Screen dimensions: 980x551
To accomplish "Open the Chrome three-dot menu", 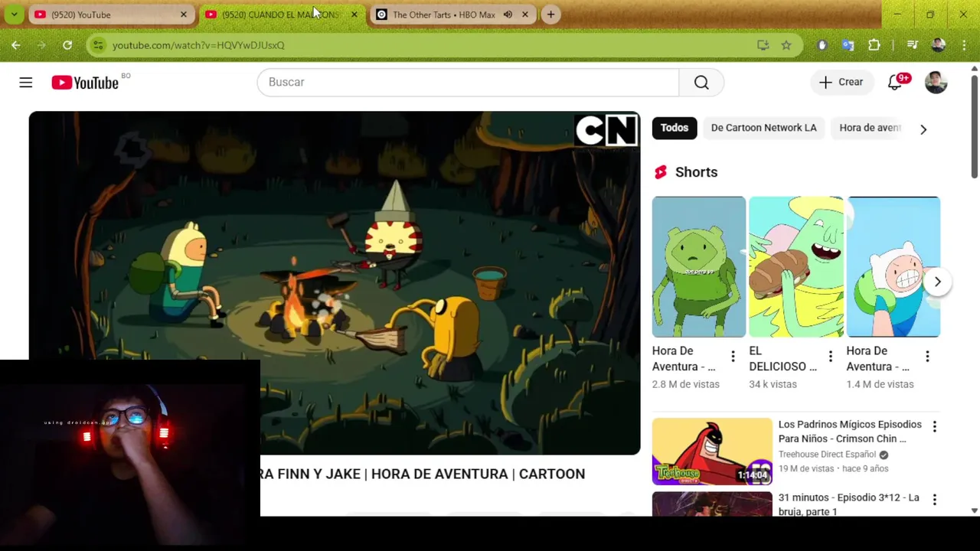I will (x=963, y=45).
